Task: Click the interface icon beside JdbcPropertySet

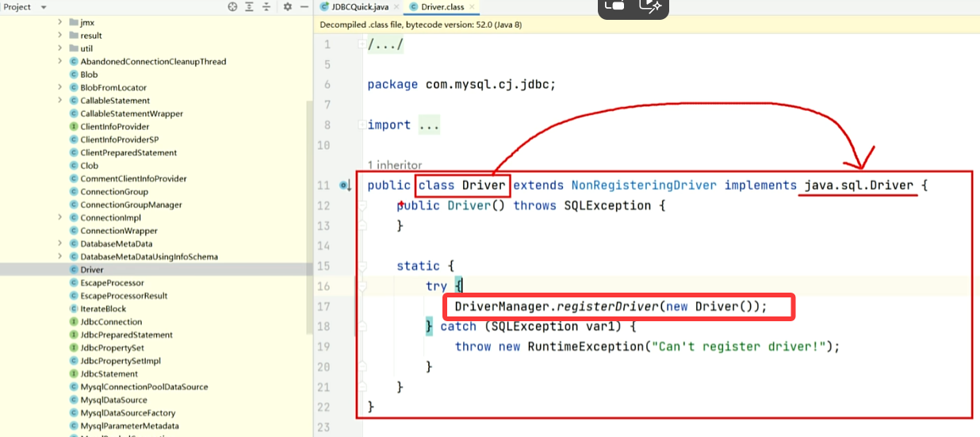Action: click(x=74, y=348)
